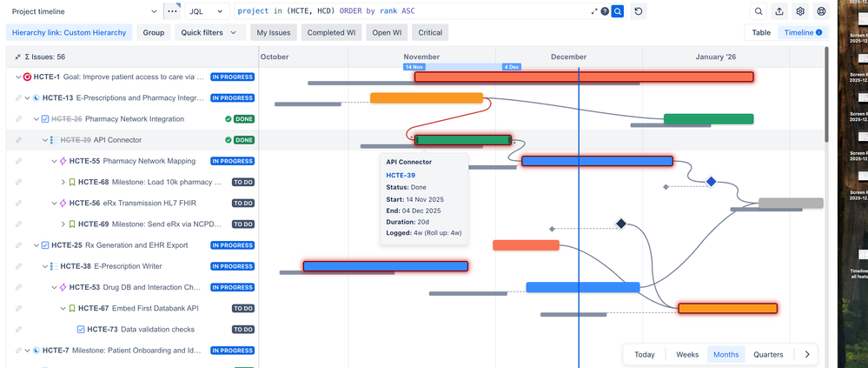Click the epic lightning icon of HCTE-55

coord(63,161)
